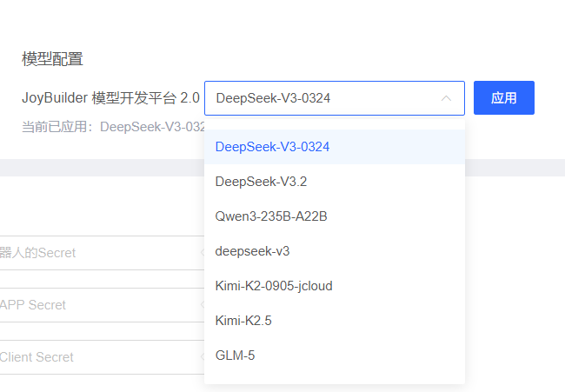The width and height of the screenshot is (565, 392).
Task: Select DeepSeek-V3-0324 in the dropdown list
Action: (335, 147)
